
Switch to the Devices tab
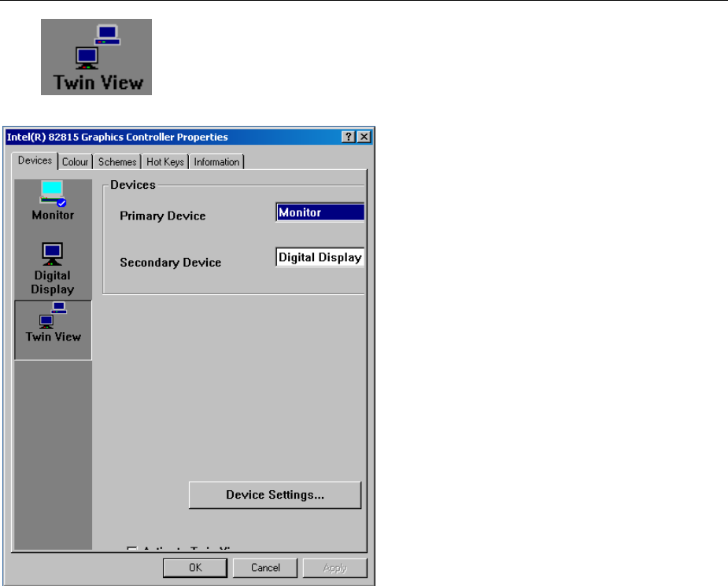click(x=35, y=160)
